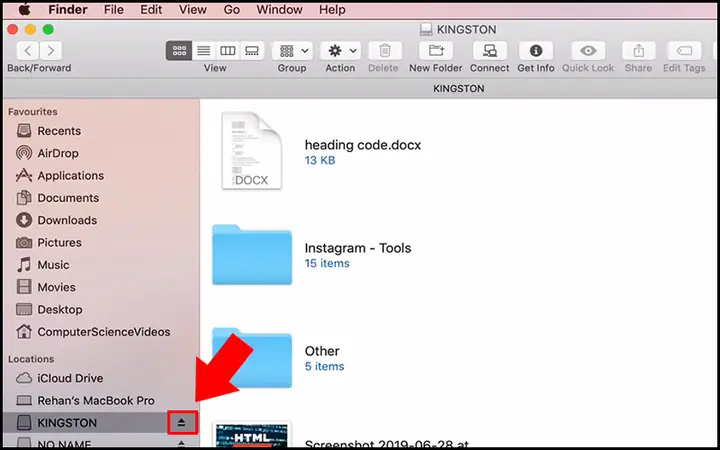The width and height of the screenshot is (720, 450).
Task: Go back with the Back arrow
Action: click(x=28, y=51)
